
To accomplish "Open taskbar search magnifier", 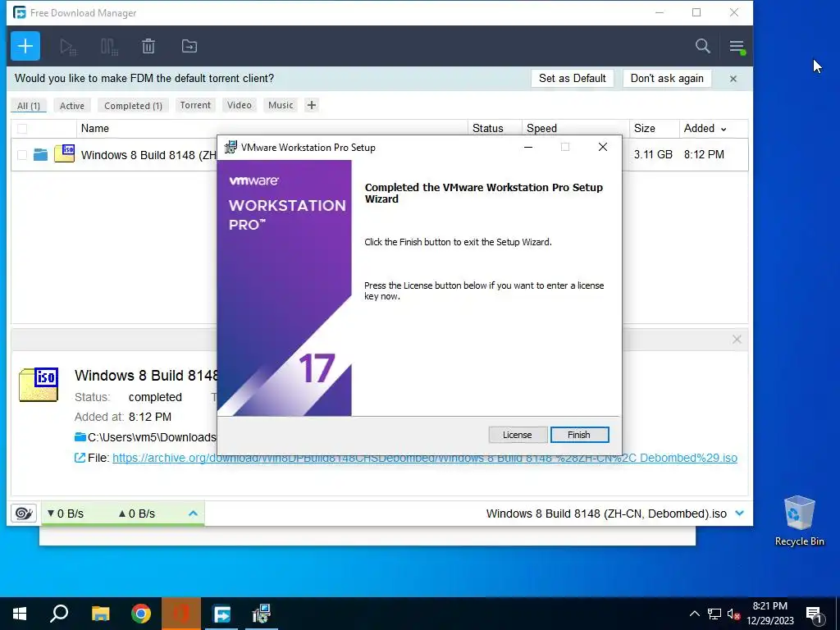I will 59,614.
